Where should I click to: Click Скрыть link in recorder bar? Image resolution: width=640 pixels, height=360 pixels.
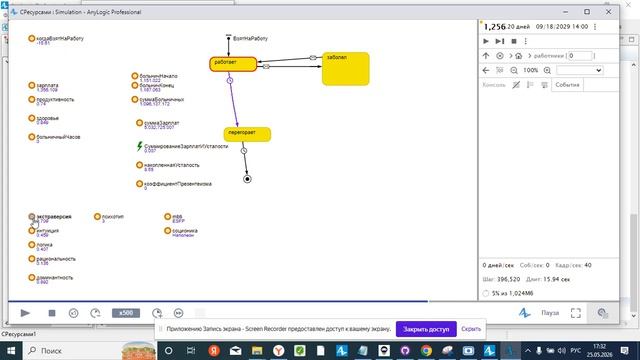(x=471, y=329)
